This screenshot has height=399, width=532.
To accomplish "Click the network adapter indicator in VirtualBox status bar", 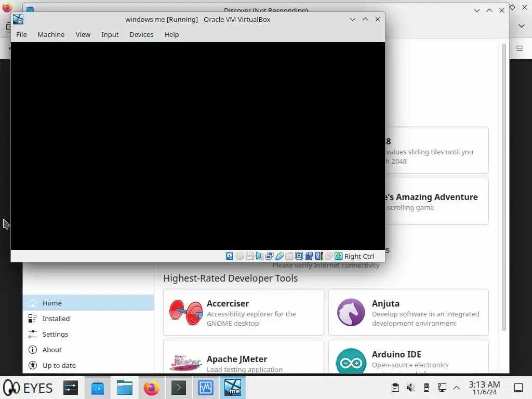I will (270, 256).
